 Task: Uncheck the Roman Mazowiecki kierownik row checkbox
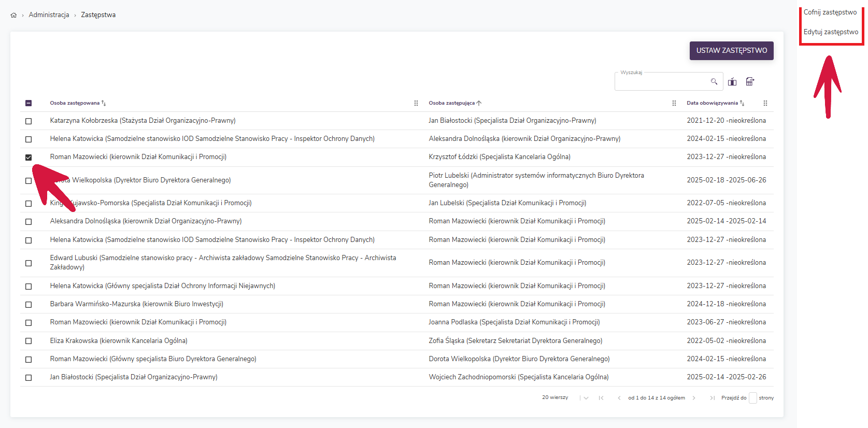click(29, 158)
